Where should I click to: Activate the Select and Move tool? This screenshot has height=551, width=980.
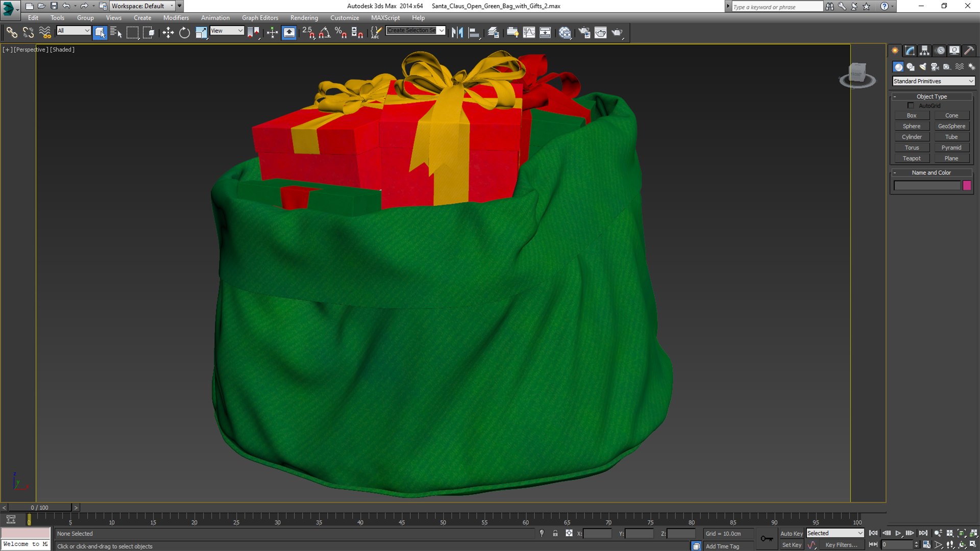pos(168,33)
